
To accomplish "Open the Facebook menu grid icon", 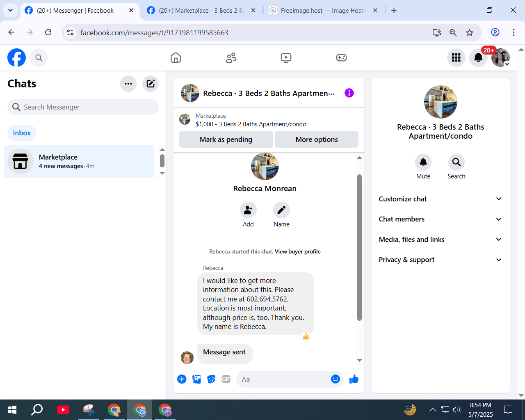I will 456,58.
